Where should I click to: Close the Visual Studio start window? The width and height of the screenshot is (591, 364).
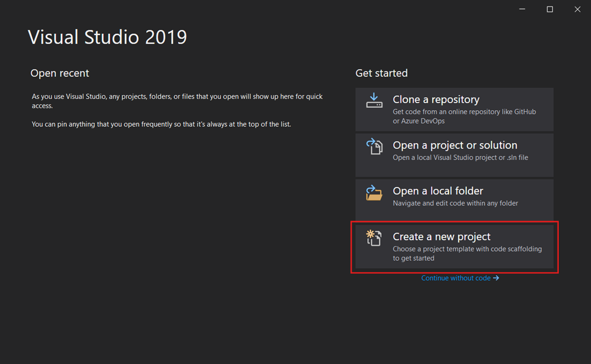(577, 9)
